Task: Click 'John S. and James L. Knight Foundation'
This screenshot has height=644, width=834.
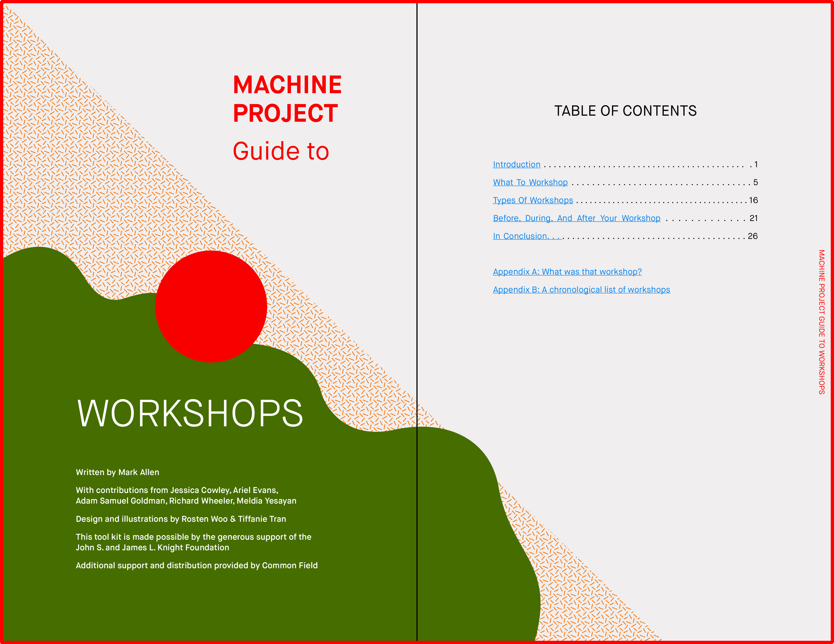Action: coord(152,548)
